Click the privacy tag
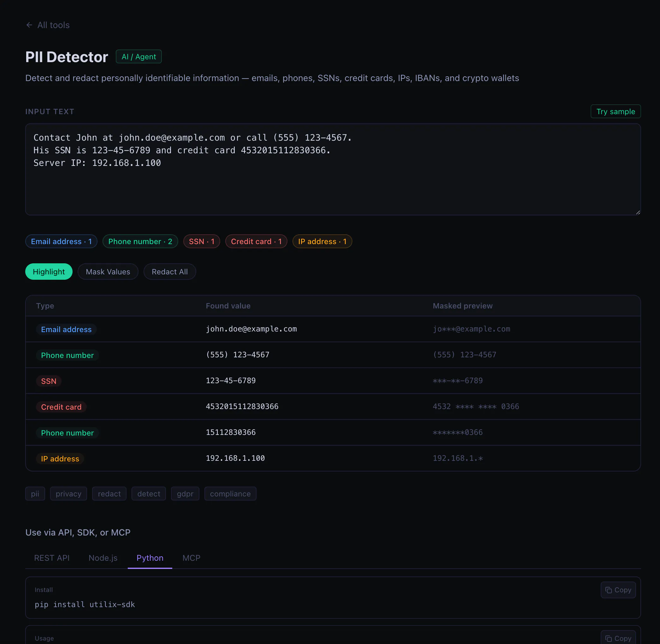Image resolution: width=660 pixels, height=644 pixels. coord(68,494)
